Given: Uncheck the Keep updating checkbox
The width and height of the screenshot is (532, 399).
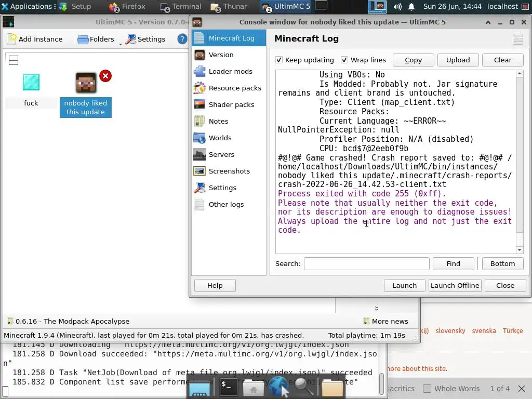Looking at the screenshot, I should 279,60.
